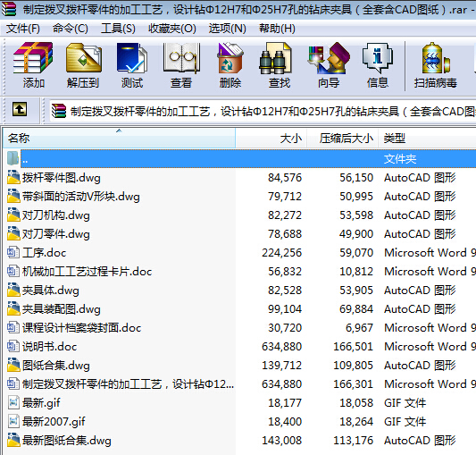
Task: Select file 机械加工工艺过程卡片.doc
Action: (x=87, y=272)
